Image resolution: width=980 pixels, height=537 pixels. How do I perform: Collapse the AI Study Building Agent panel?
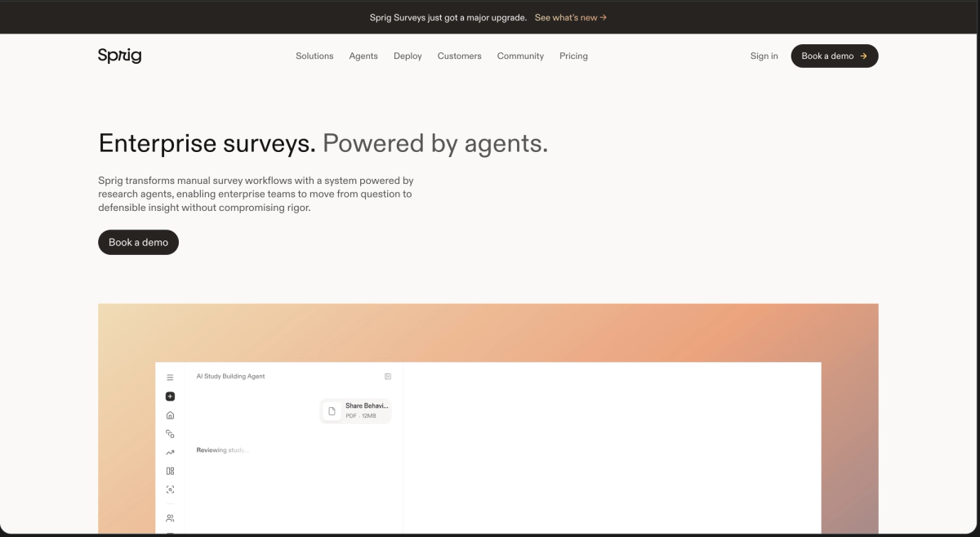[388, 377]
